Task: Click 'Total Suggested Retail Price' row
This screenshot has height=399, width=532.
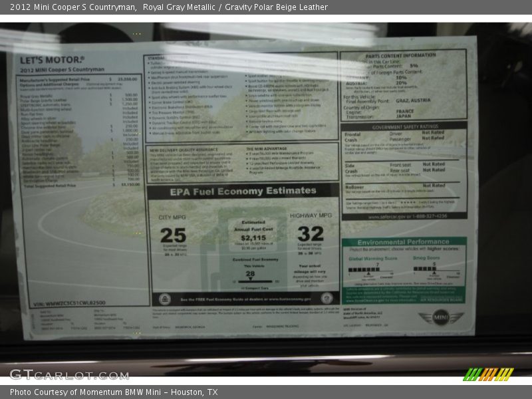Action: (x=81, y=186)
